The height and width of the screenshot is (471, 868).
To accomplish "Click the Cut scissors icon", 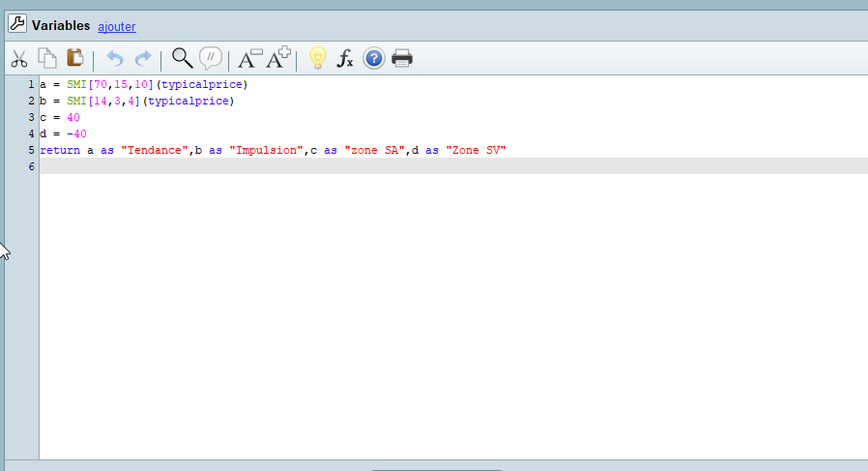I will point(19,59).
